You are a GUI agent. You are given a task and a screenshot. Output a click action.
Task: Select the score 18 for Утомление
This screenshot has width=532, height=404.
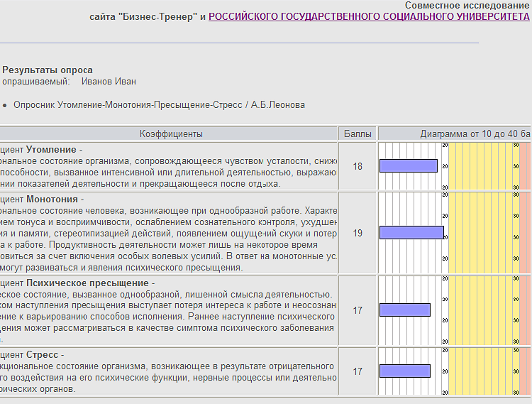(358, 166)
